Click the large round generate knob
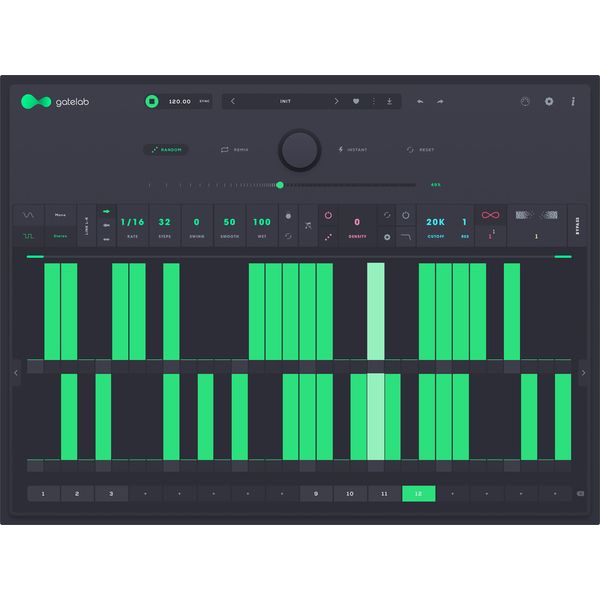Image resolution: width=600 pixels, height=600 pixels. click(x=300, y=150)
